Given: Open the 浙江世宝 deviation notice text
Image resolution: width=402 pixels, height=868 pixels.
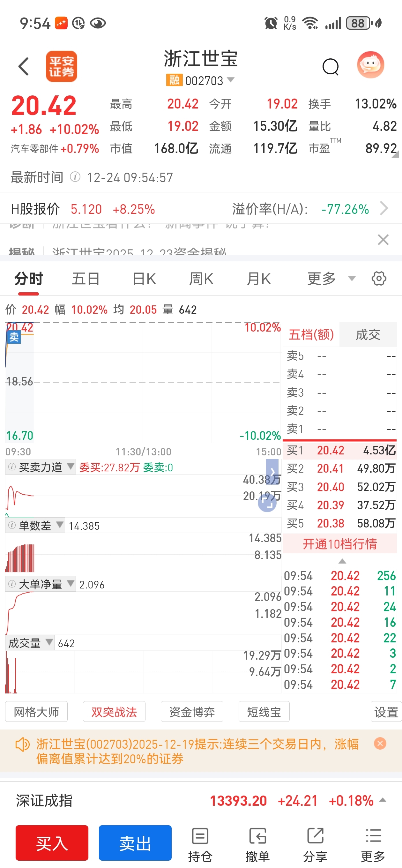Looking at the screenshot, I should pos(197,751).
